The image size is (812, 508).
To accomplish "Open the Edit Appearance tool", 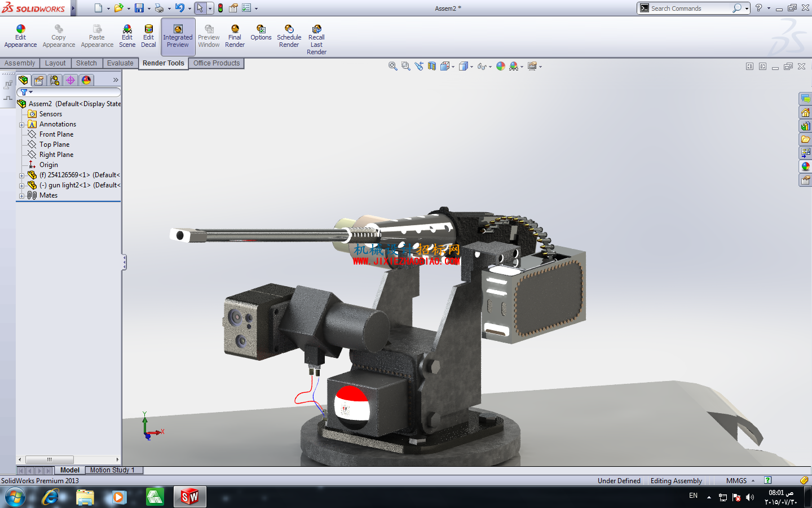I will 20,36.
